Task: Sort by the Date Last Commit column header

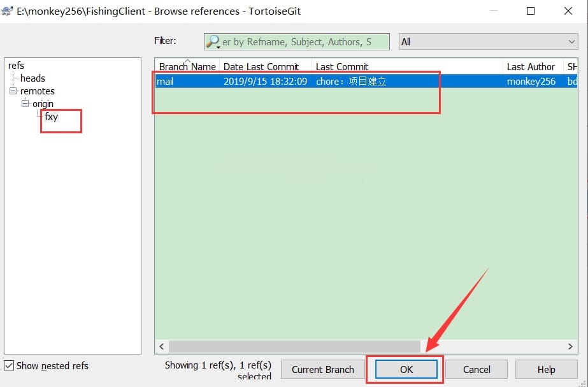Action: point(266,66)
